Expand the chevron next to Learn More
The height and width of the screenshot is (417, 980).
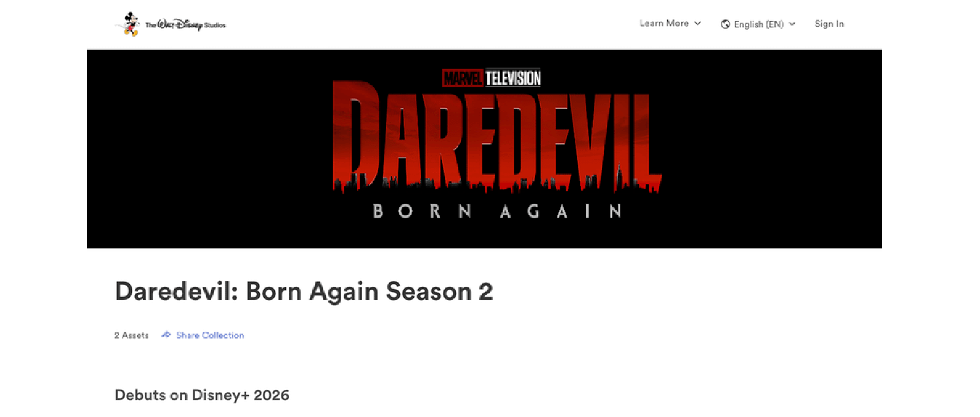coord(698,23)
